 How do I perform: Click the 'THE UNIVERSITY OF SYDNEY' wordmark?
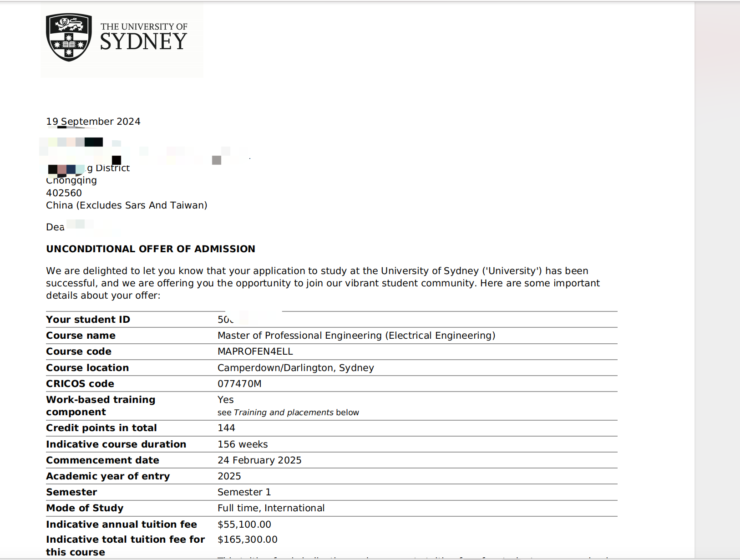pos(143,37)
